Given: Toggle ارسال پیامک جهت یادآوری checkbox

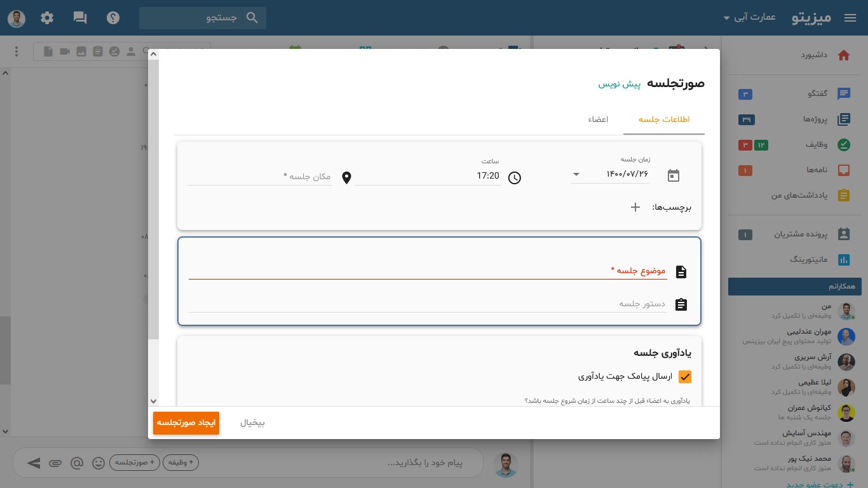Looking at the screenshot, I should click(685, 377).
